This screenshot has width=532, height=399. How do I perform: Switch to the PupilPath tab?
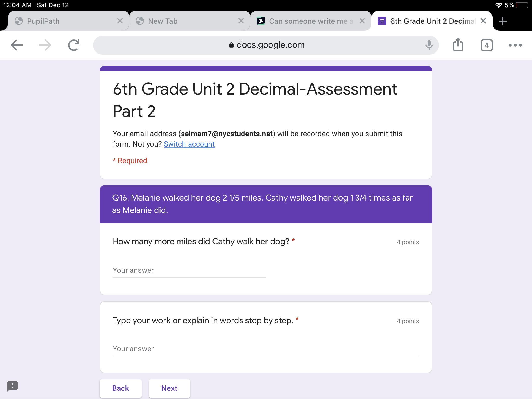tap(62, 21)
